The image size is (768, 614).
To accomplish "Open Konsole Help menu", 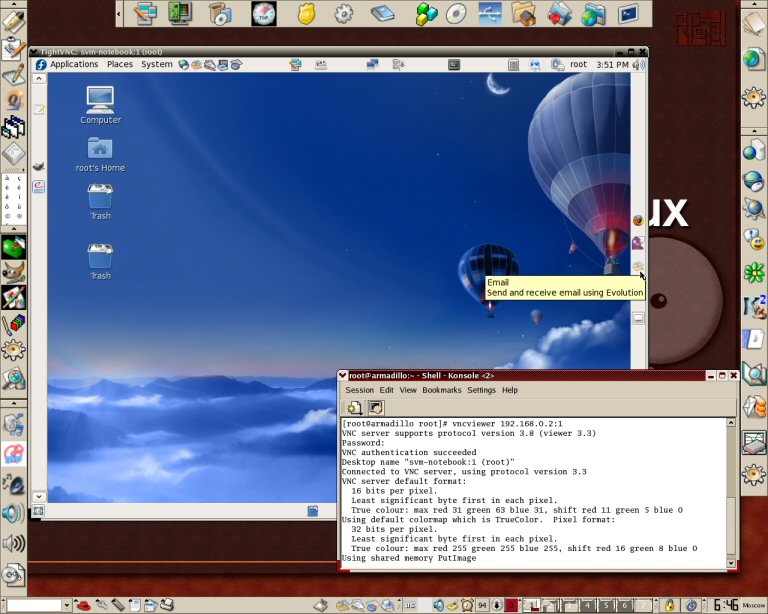I will tap(510, 390).
